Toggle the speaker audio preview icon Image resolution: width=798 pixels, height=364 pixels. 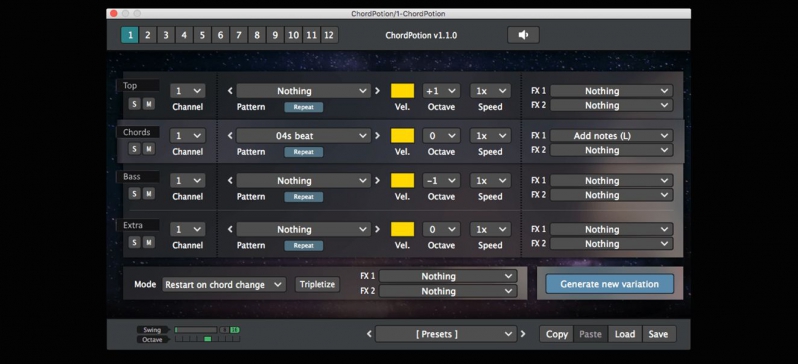(523, 35)
